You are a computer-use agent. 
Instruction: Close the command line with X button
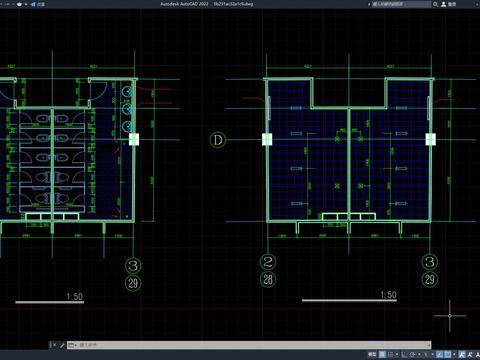tap(55, 345)
